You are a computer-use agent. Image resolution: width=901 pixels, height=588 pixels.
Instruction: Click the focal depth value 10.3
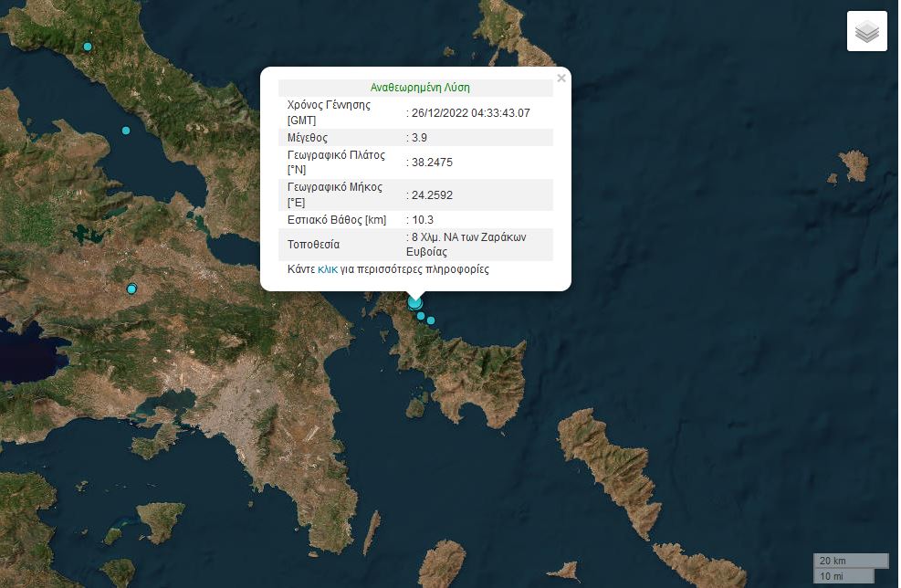(422, 220)
